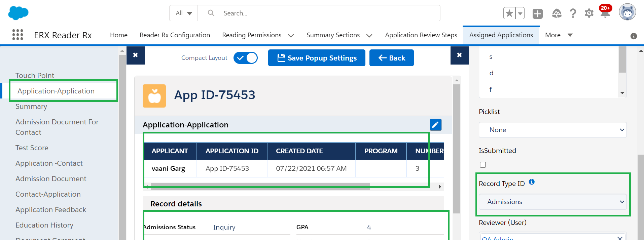The height and width of the screenshot is (240, 644).
Task: Open the Record Type ID Admissions dropdown
Action: coord(552,202)
